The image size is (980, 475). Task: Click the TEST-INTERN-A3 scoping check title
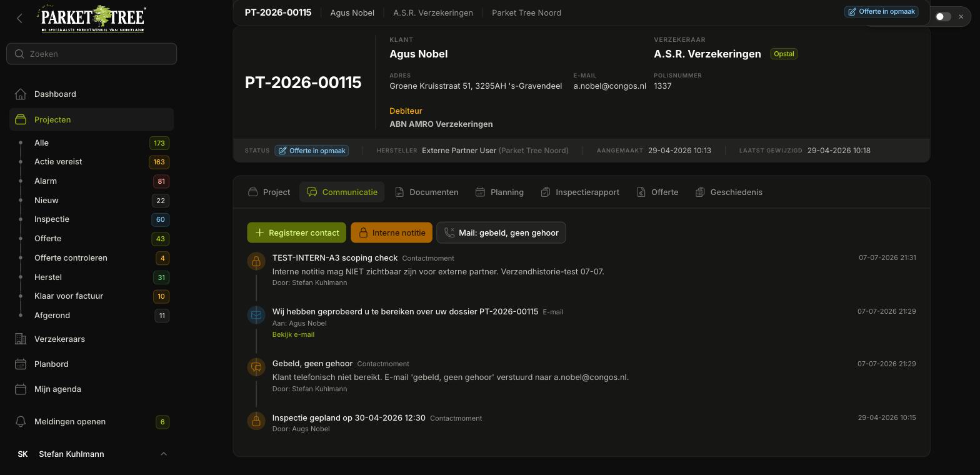point(335,257)
